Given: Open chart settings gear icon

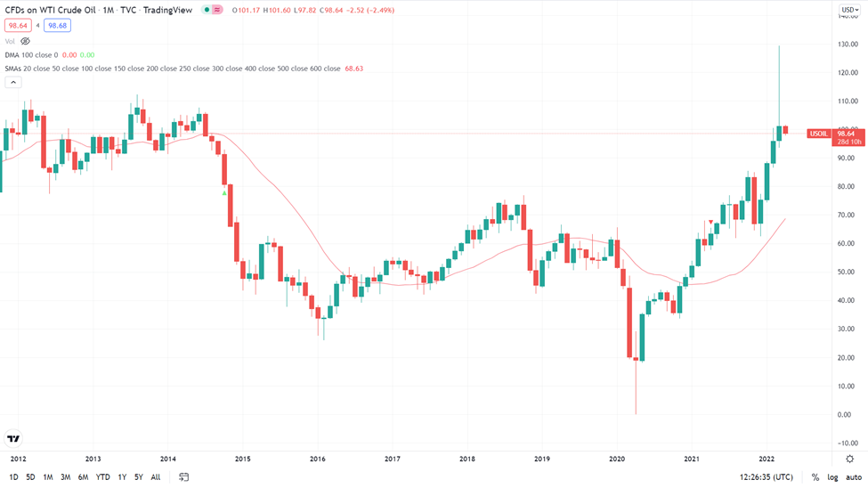Looking at the screenshot, I should click(x=849, y=459).
